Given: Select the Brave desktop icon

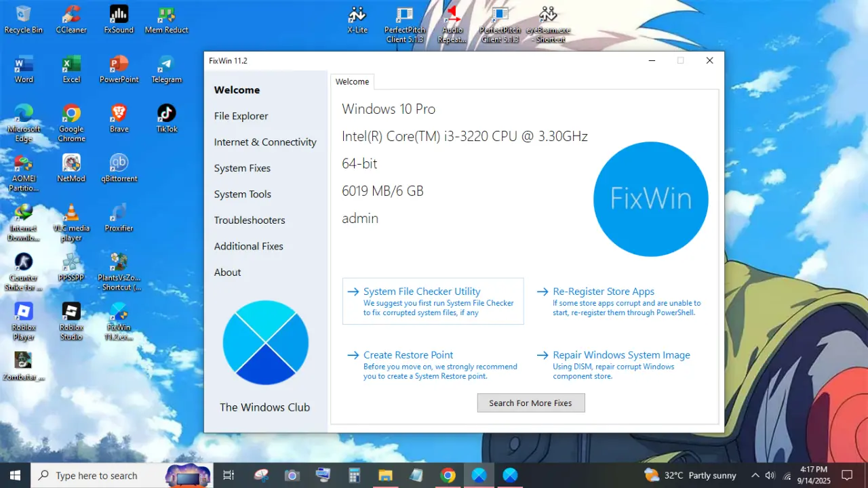Looking at the screenshot, I should click(x=119, y=119).
